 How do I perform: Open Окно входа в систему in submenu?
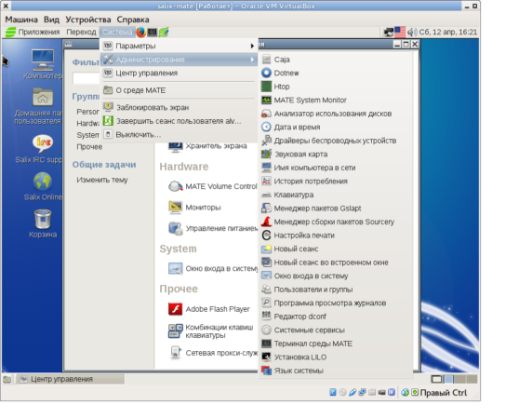coord(335,276)
